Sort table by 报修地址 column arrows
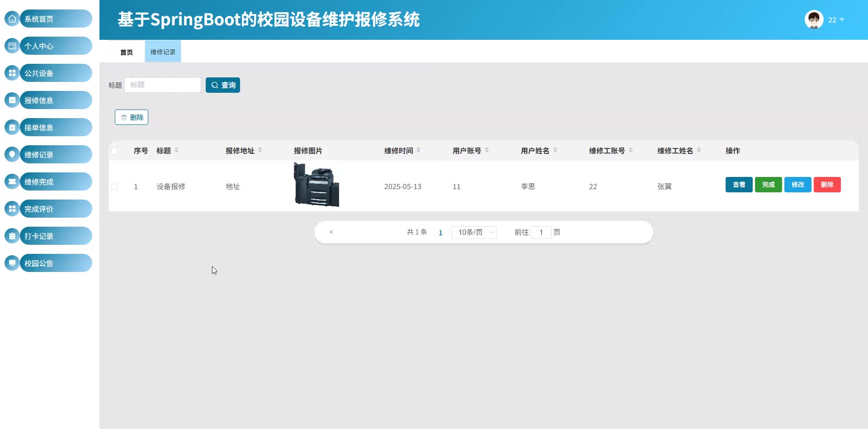 click(260, 150)
